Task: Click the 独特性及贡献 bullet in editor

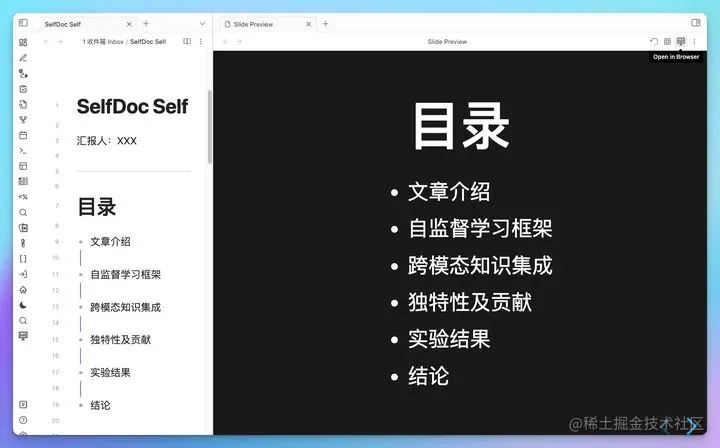Action: (x=120, y=340)
